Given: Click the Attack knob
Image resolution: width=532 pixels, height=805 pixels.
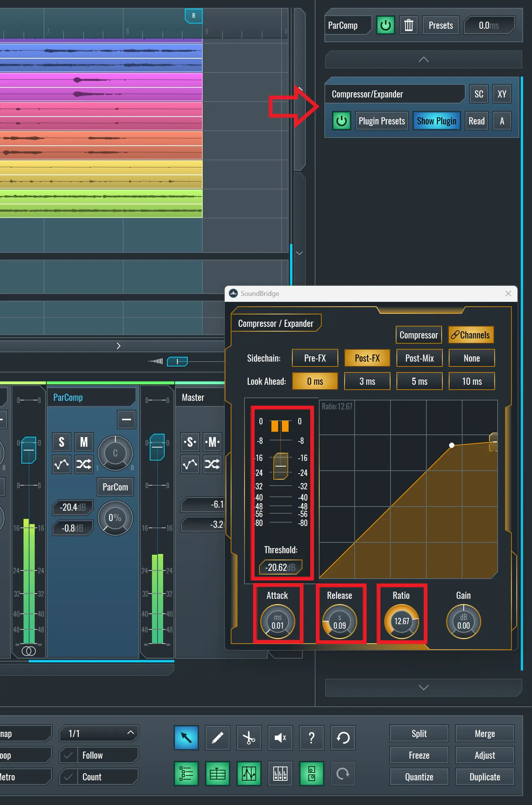Looking at the screenshot, I should pyautogui.click(x=277, y=622).
